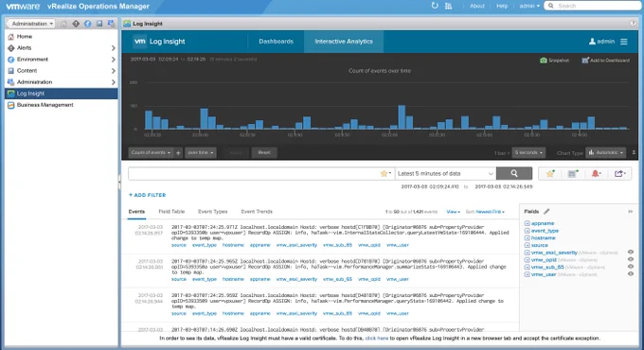Screen dimensions: 644x350
Task: Open the click here certificate link
Action: coord(377,338)
